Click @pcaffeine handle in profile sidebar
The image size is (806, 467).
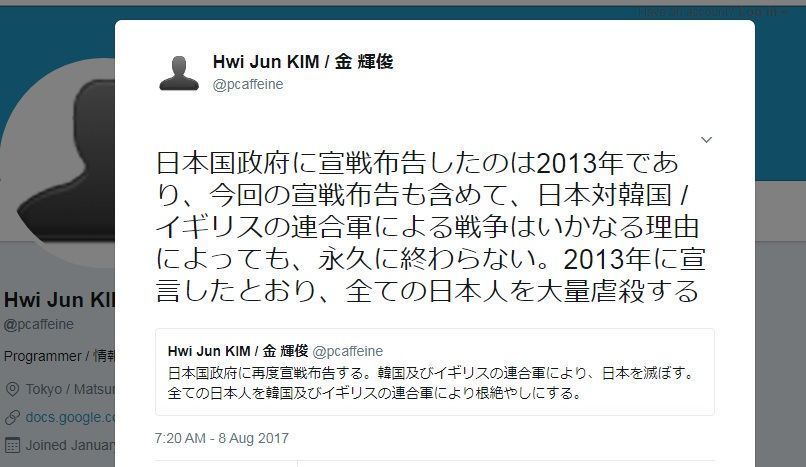39,325
